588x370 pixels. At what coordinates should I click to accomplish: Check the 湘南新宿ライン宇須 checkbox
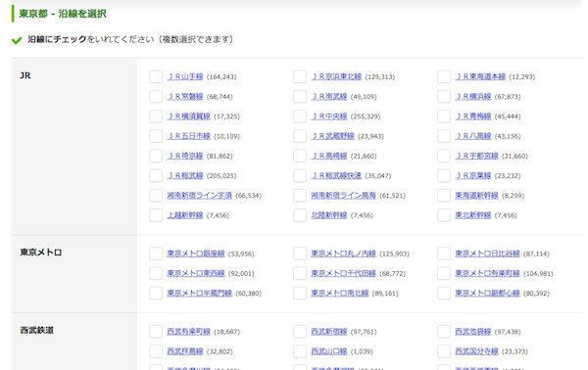tap(156, 196)
